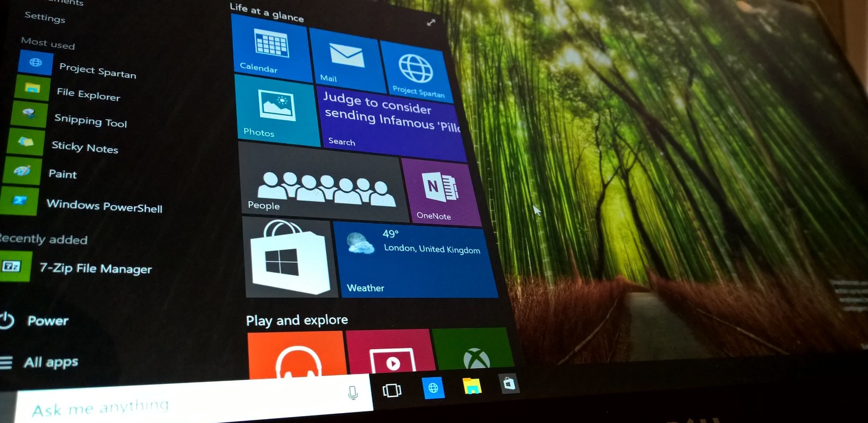Click the Power label
The height and width of the screenshot is (423, 868).
(48, 321)
